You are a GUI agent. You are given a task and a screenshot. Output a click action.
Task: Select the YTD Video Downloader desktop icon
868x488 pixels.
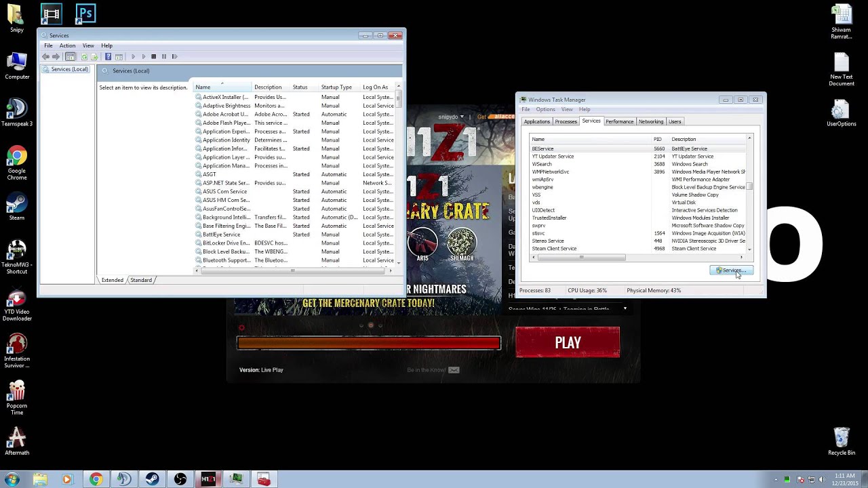[x=17, y=306]
